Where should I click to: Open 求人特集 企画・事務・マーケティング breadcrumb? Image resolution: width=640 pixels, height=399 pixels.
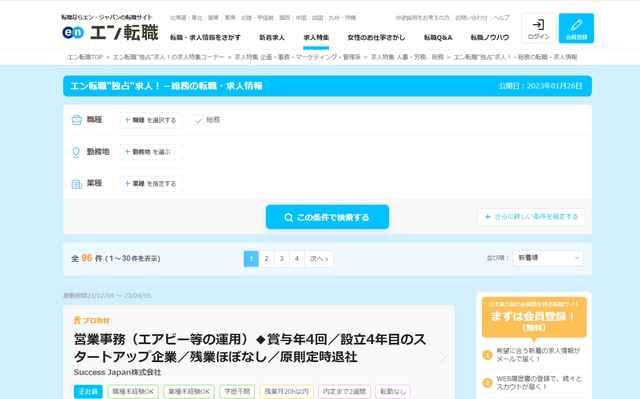(298, 57)
